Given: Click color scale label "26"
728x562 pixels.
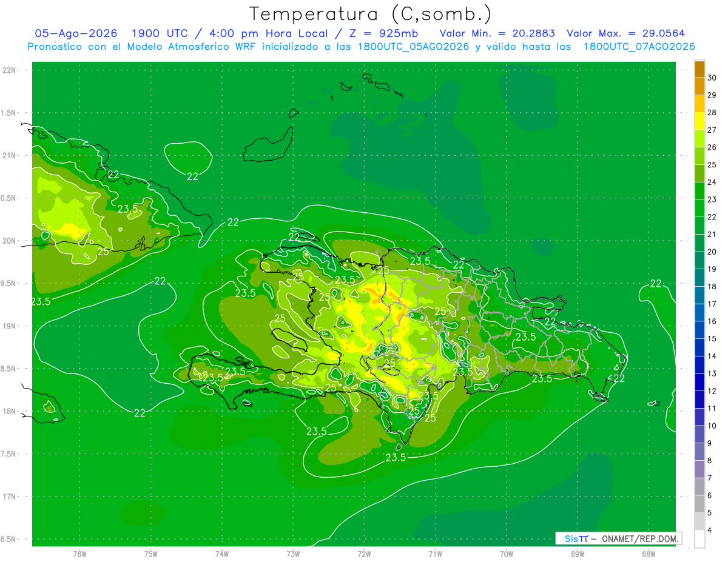Looking at the screenshot, I should 712,147.
